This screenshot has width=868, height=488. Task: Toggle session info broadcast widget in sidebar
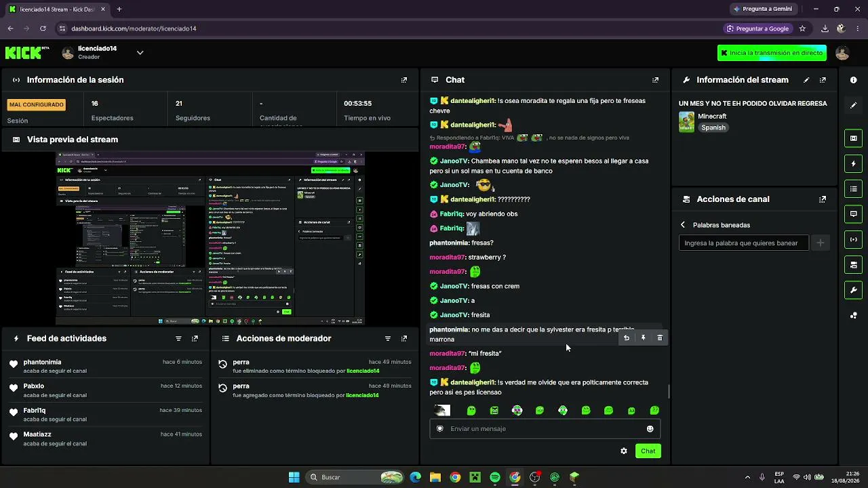point(853,239)
